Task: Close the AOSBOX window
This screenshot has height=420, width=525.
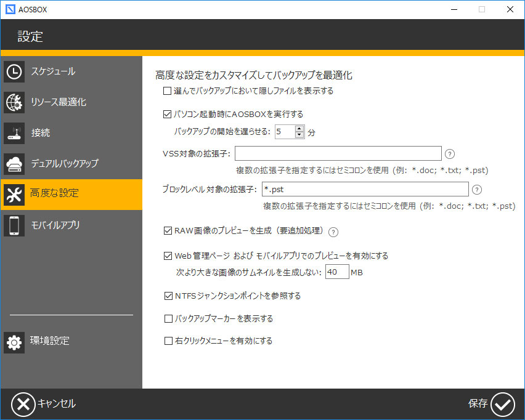Action: click(510, 9)
